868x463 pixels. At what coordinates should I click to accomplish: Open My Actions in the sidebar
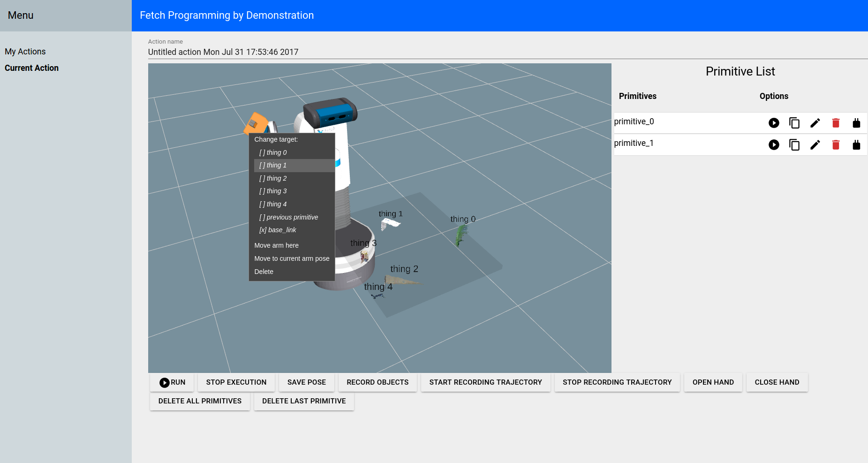click(25, 52)
